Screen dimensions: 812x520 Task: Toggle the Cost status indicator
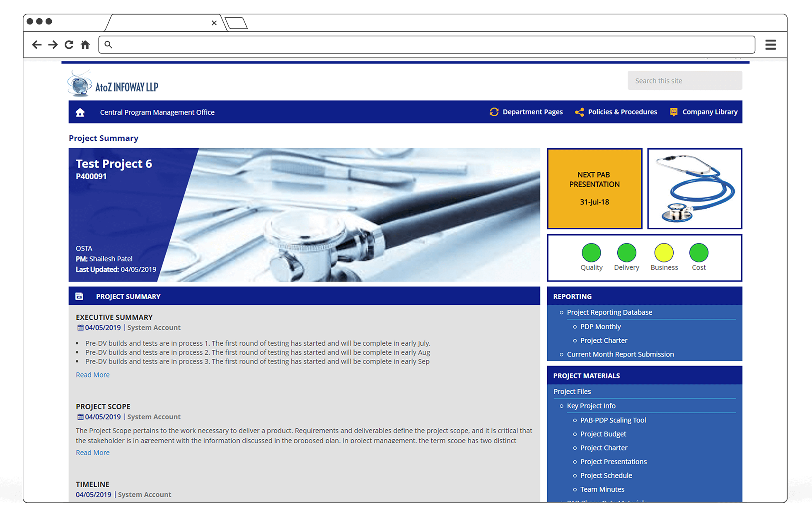click(x=698, y=252)
